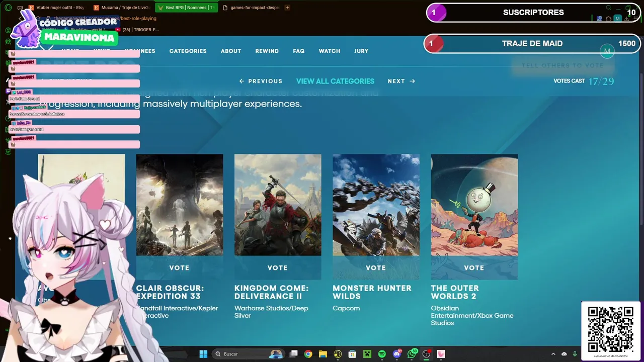This screenshot has height=362, width=644.
Task: Click the Warhorse Studios/Deep Silver text
Action: [x=271, y=312]
